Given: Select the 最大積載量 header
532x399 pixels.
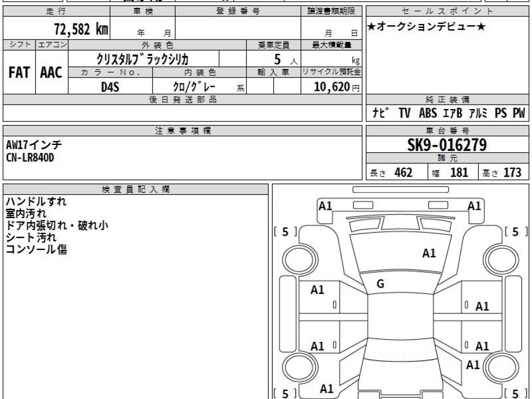Looking at the screenshot, I should 331,45.
